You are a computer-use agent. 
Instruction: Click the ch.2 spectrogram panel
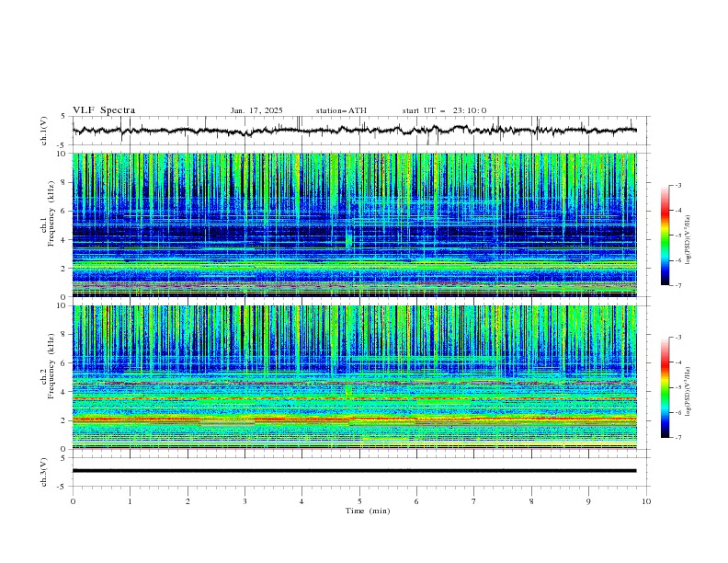point(354,377)
